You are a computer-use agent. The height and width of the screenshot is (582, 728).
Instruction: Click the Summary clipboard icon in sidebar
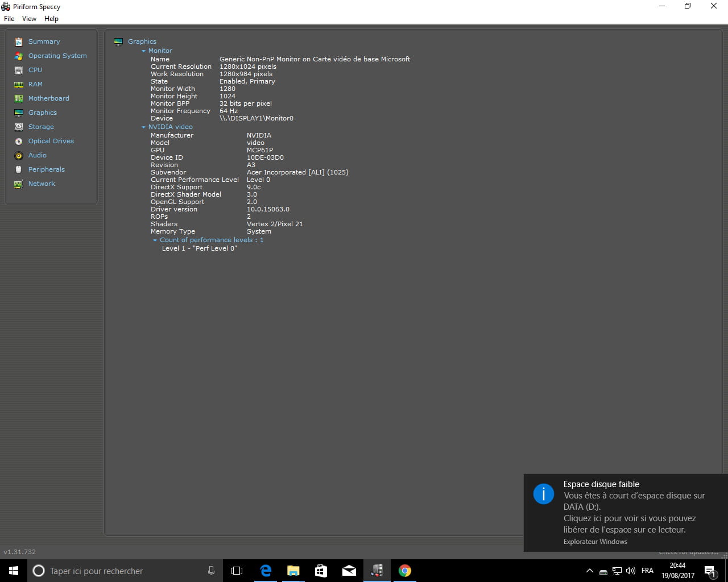click(19, 41)
